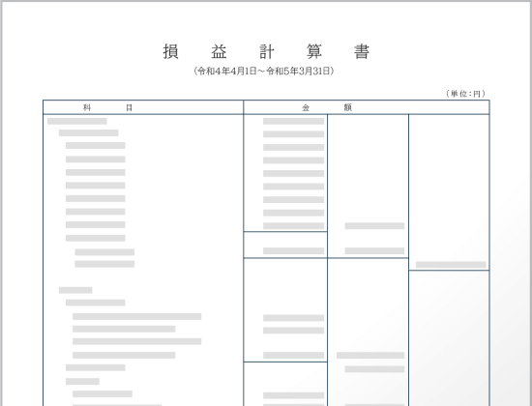This screenshot has width=532, height=406.
Task: Click the title 損益計算書
Action: [266, 51]
